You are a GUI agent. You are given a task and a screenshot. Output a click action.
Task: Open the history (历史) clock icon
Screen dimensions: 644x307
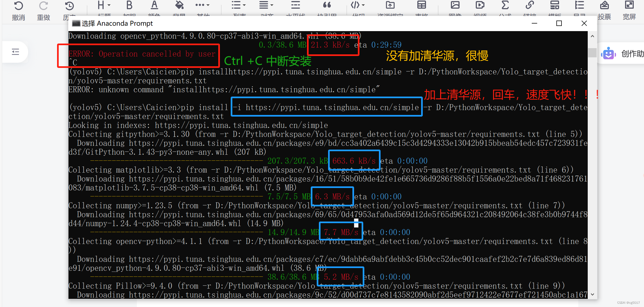coord(69,6)
